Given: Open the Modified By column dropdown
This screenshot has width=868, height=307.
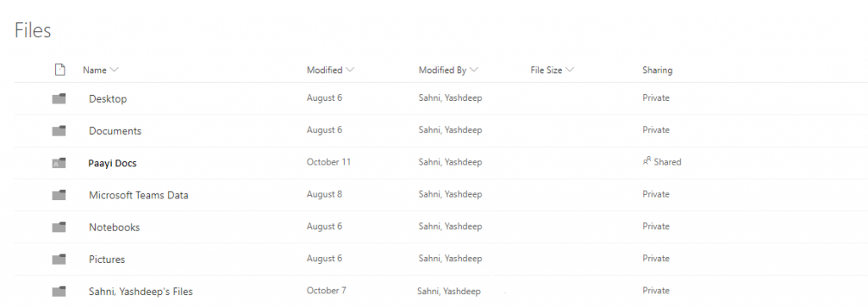Looking at the screenshot, I should pyautogui.click(x=473, y=70).
